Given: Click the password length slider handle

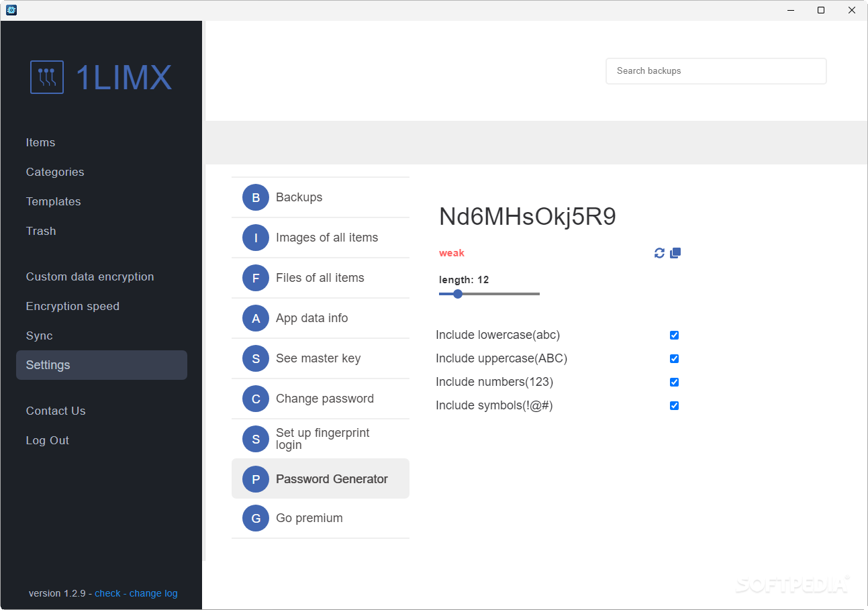Looking at the screenshot, I should click(x=458, y=294).
